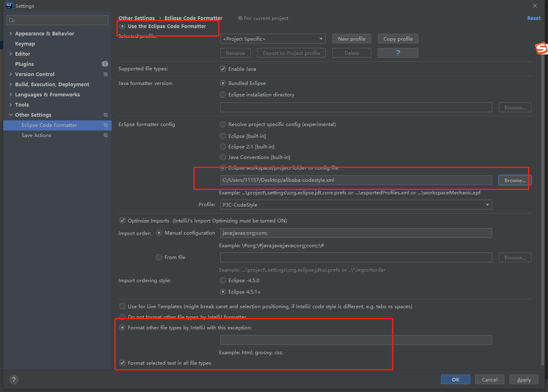
Task: Select Eclipse installation directory option
Action: click(223, 94)
